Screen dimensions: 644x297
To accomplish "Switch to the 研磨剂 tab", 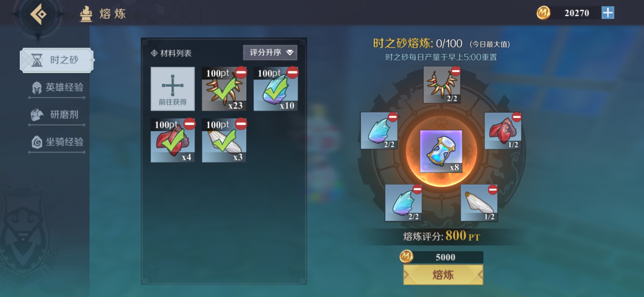I will pos(57,115).
